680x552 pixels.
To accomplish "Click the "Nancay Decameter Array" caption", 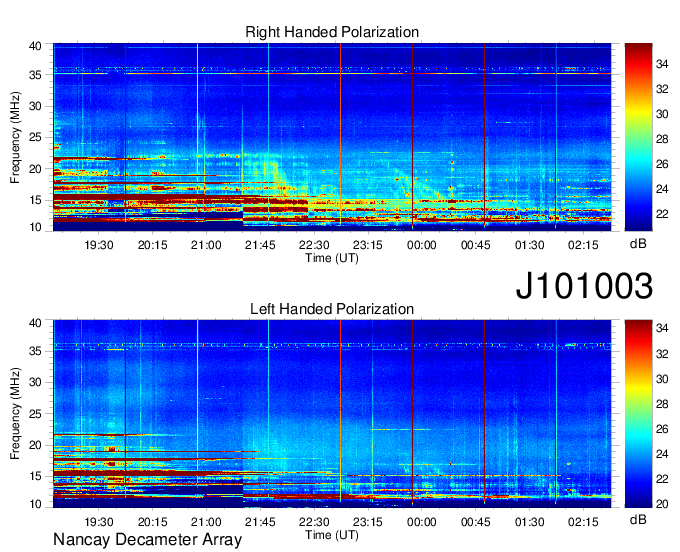I will (x=147, y=540).
